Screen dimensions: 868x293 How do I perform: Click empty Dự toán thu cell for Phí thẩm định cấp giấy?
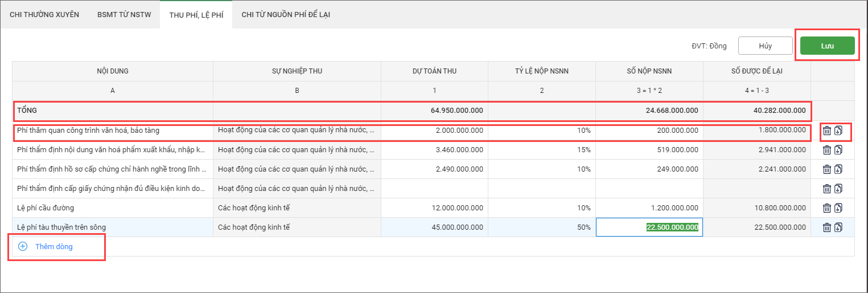coord(434,189)
